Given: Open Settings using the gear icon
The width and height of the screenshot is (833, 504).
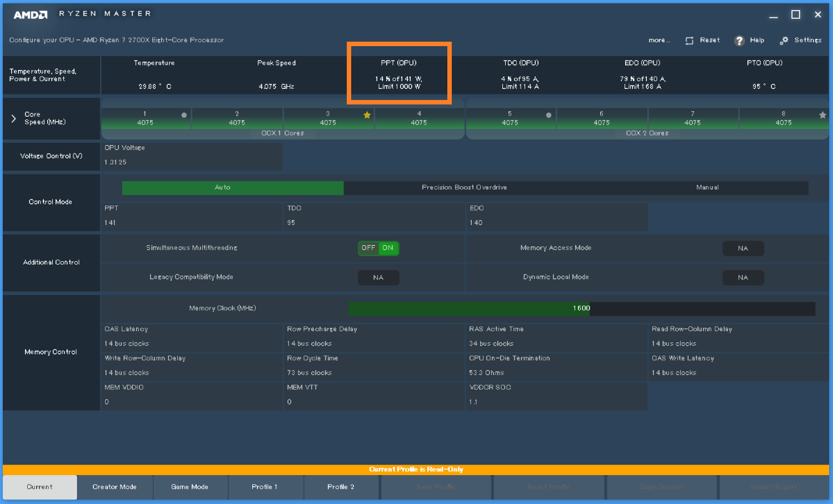Looking at the screenshot, I should tap(784, 41).
